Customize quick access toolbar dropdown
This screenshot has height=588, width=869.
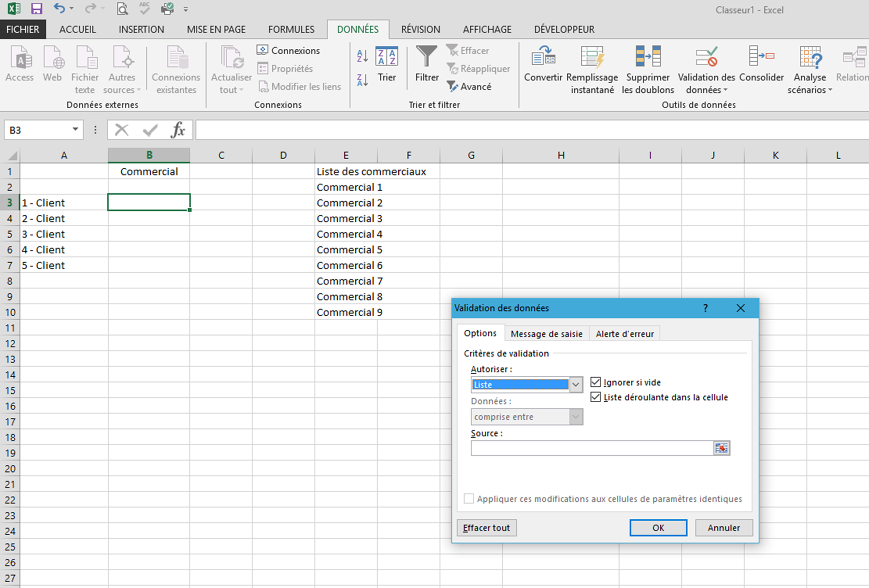186,9
